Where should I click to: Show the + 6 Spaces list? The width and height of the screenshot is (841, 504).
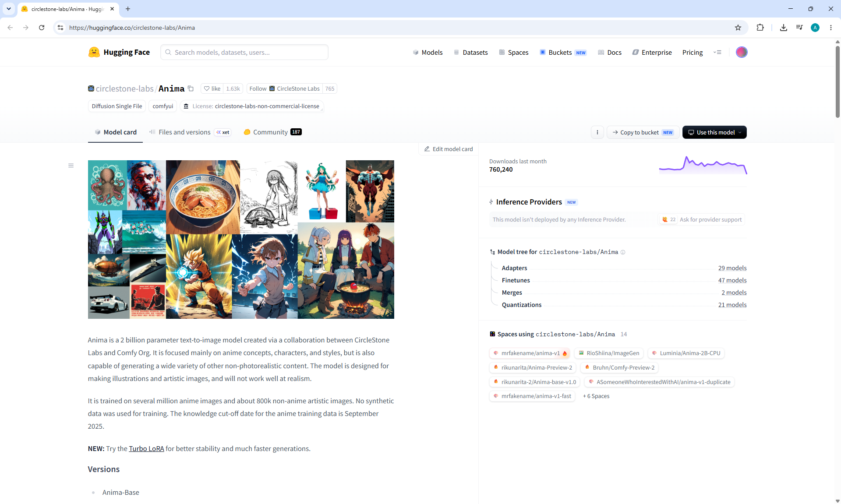click(x=596, y=396)
